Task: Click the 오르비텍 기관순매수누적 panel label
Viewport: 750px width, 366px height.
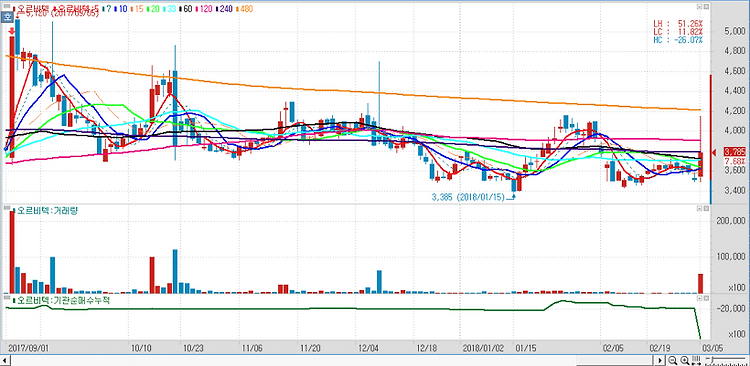Action: pos(62,300)
